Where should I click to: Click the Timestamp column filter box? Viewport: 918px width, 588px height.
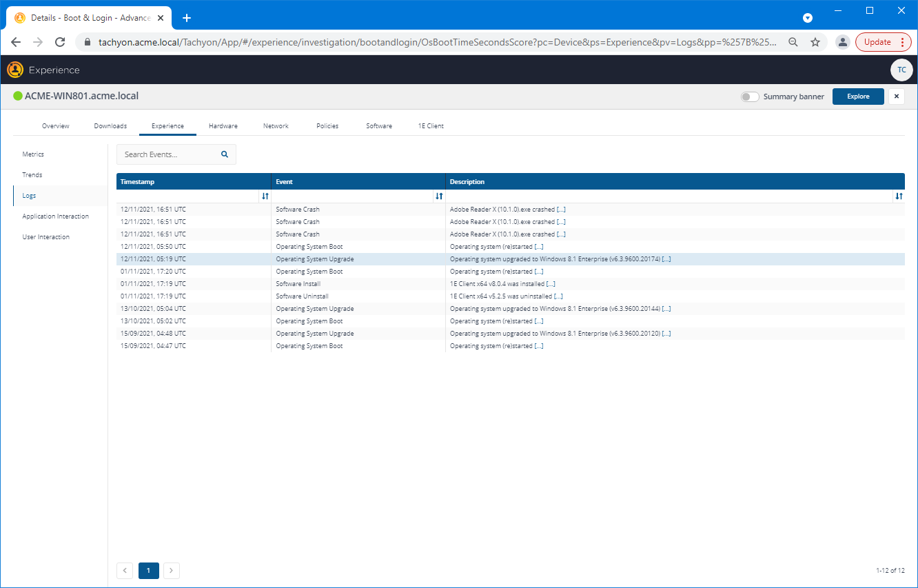[x=188, y=196]
